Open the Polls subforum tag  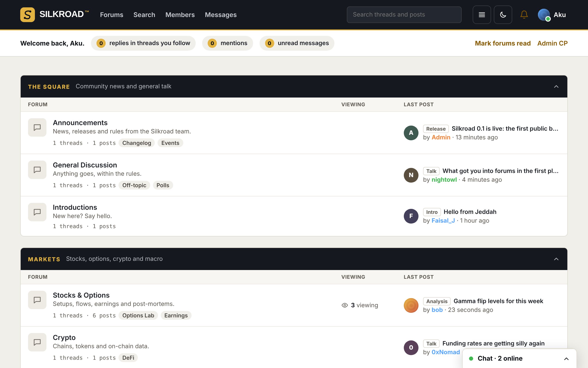coord(163,185)
